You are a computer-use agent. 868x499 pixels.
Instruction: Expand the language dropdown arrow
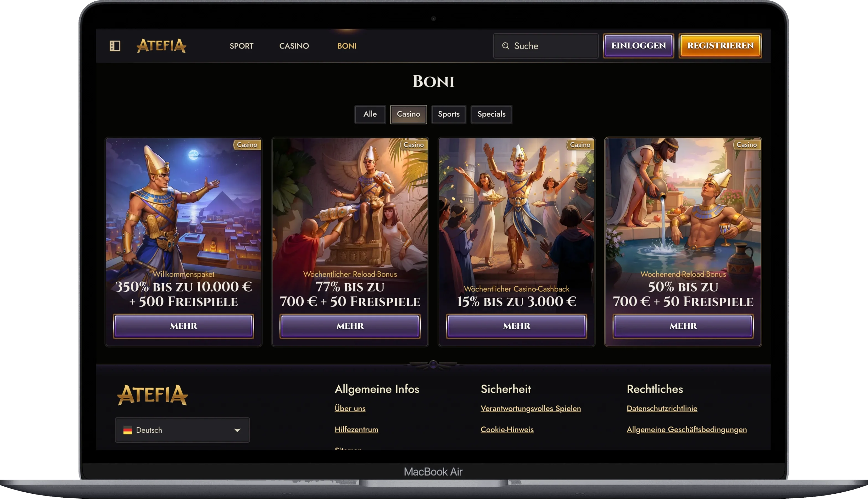tap(237, 430)
